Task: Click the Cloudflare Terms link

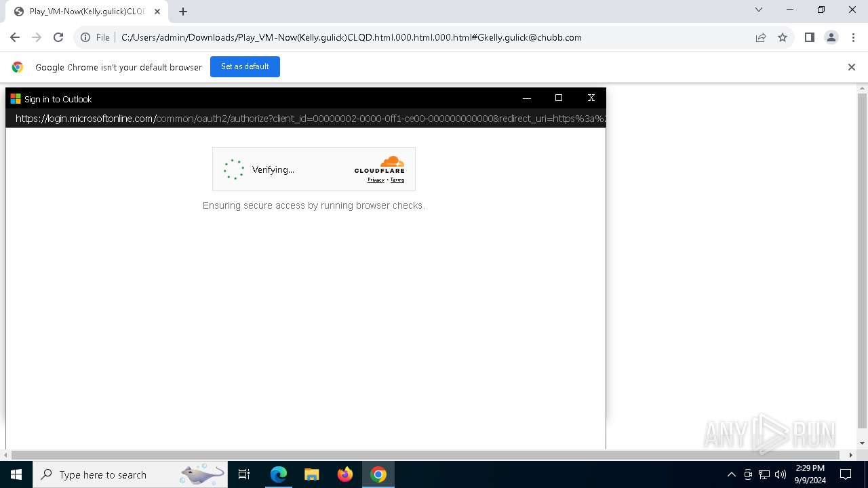Action: 397,180
